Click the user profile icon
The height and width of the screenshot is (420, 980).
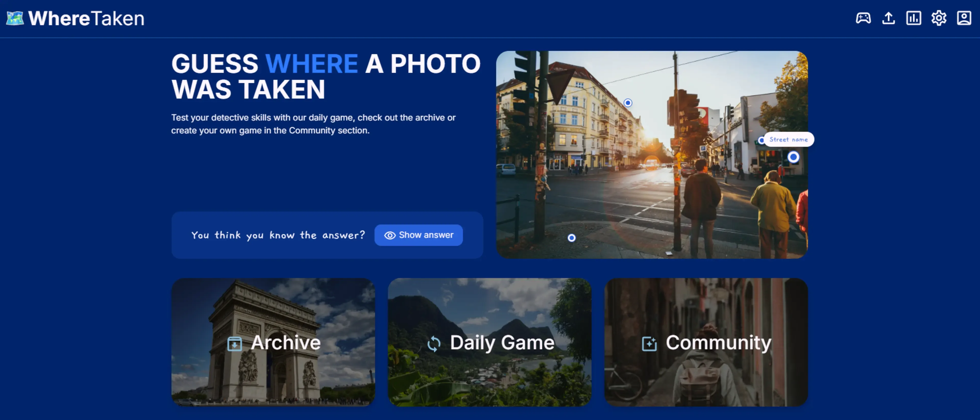964,18
